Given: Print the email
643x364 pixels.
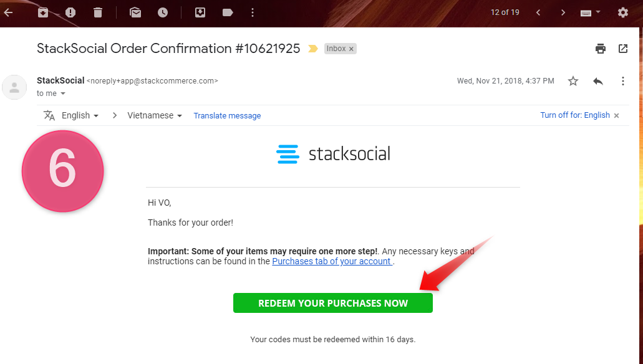Looking at the screenshot, I should [x=600, y=47].
